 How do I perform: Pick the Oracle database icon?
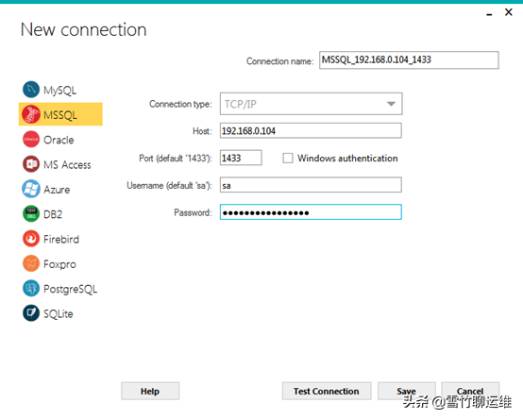(31, 140)
